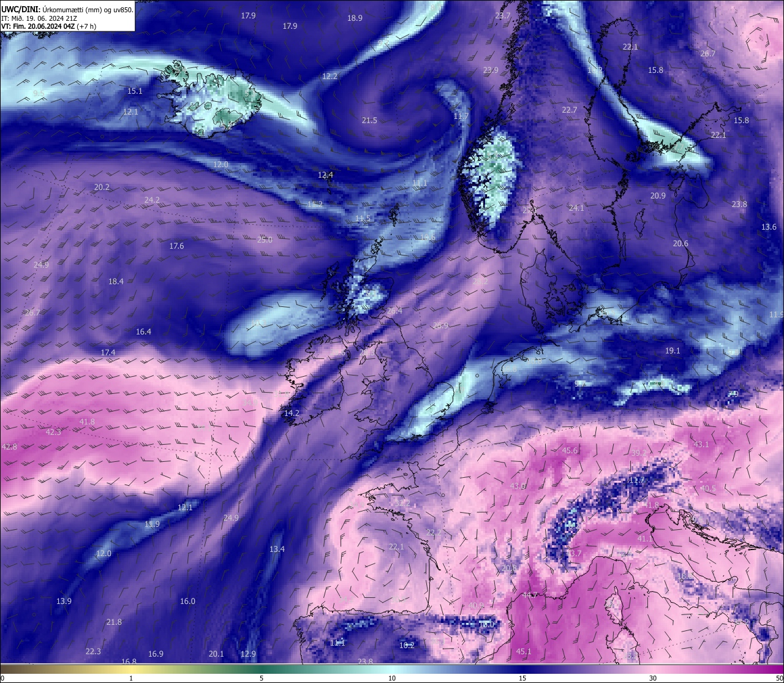
Task: Click the 12.9 value near the bottom
Action: (x=248, y=654)
